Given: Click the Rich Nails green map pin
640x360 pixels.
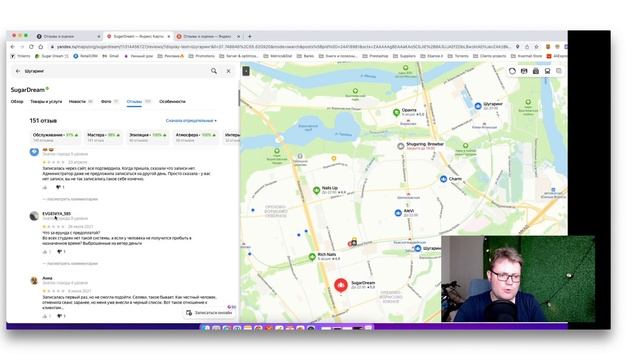Looking at the screenshot, I should tap(312, 257).
